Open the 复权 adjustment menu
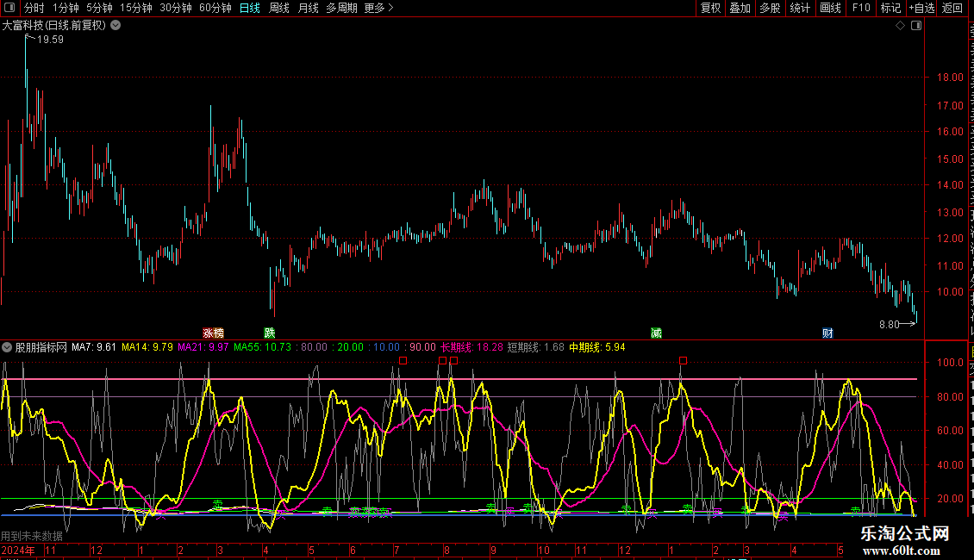Image resolution: width=974 pixels, height=560 pixels. [x=710, y=8]
